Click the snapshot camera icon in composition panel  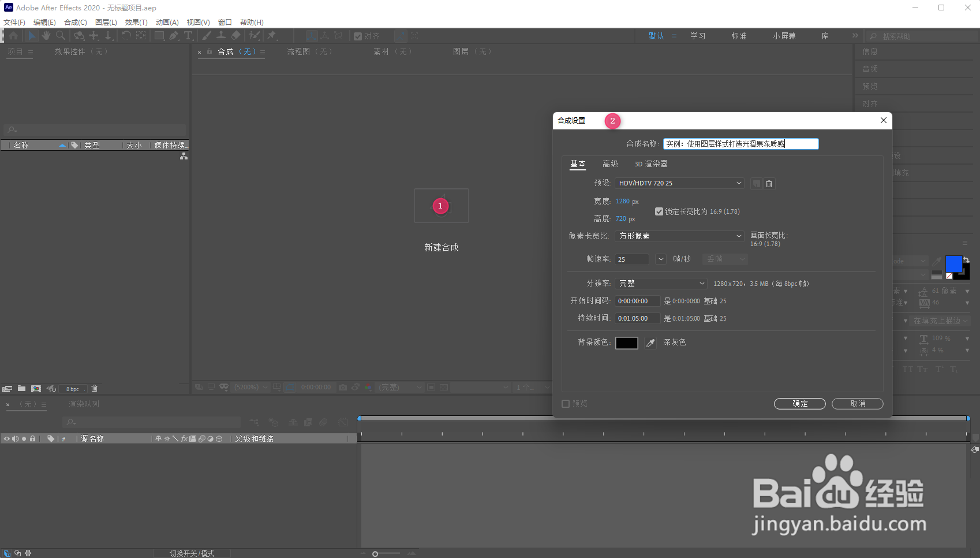(343, 388)
